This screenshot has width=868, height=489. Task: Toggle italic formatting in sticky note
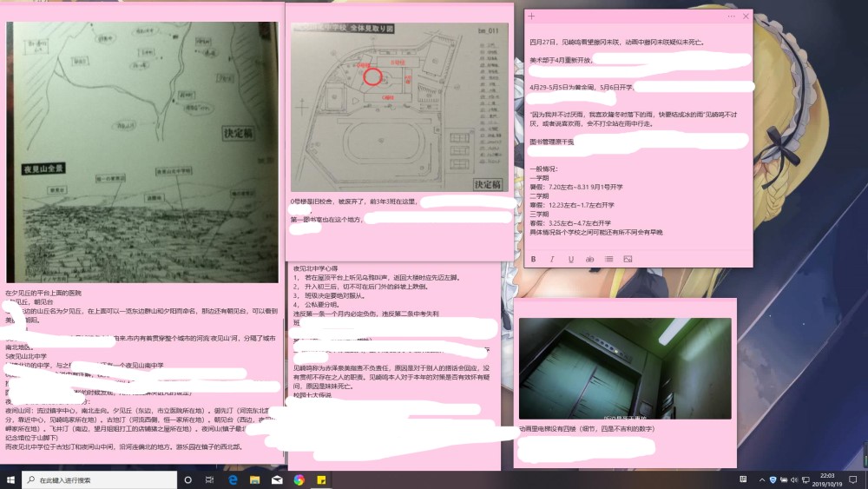(552, 259)
